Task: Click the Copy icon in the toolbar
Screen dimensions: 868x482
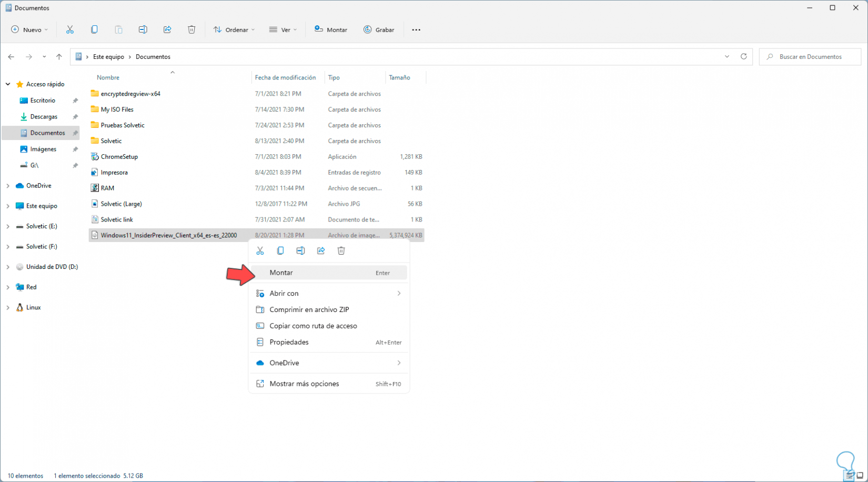Action: coord(94,30)
